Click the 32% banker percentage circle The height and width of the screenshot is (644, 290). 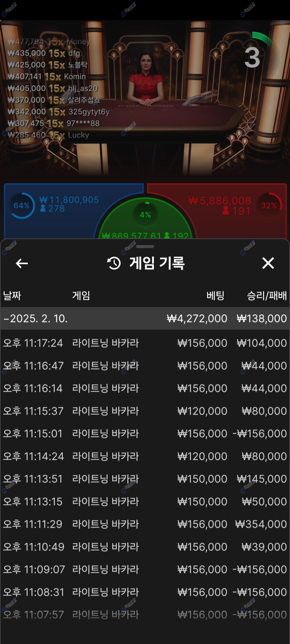coord(269,205)
